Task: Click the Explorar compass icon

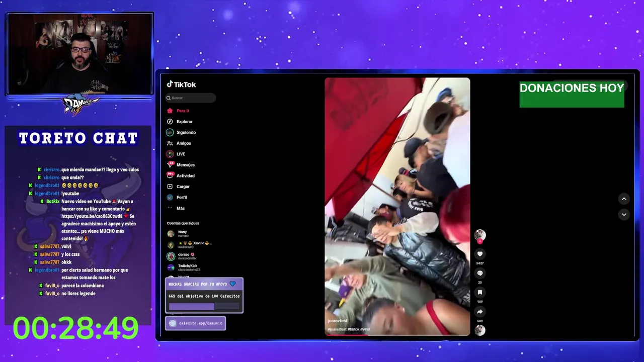Action: [170, 122]
